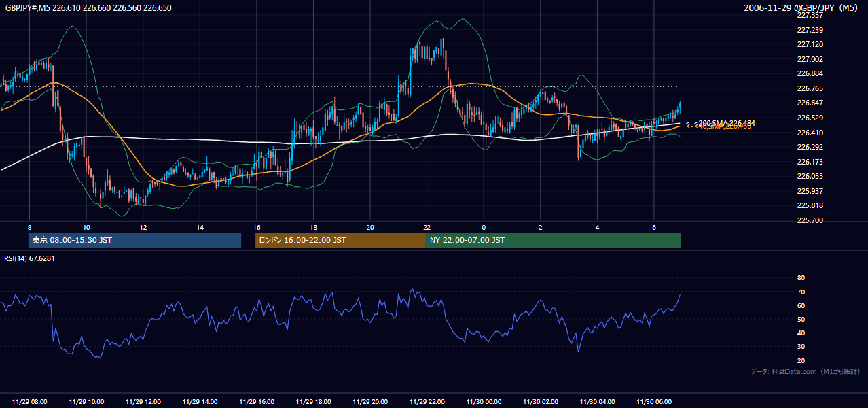This screenshot has width=868, height=408.
Task: Click the RSI scale 70 label
Action: coord(801,292)
